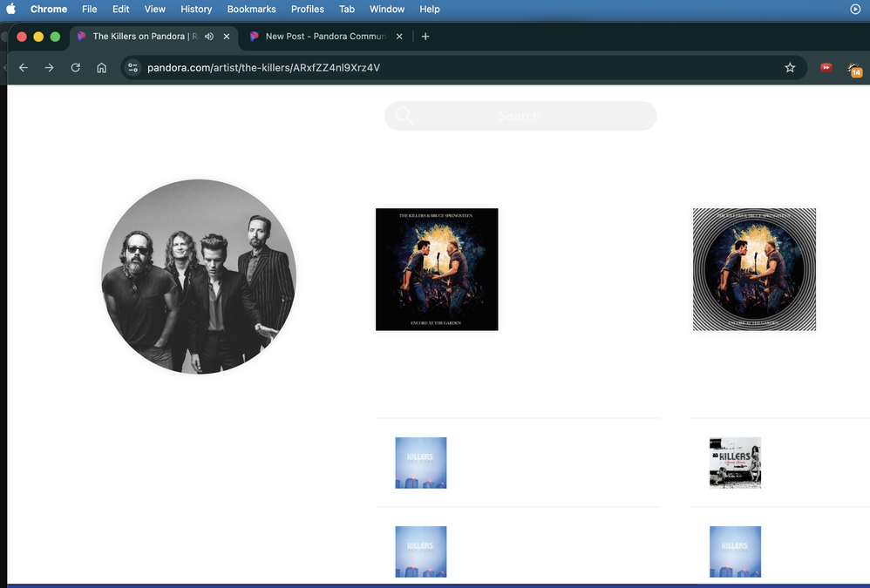Open the Profiles menu

coord(308,9)
